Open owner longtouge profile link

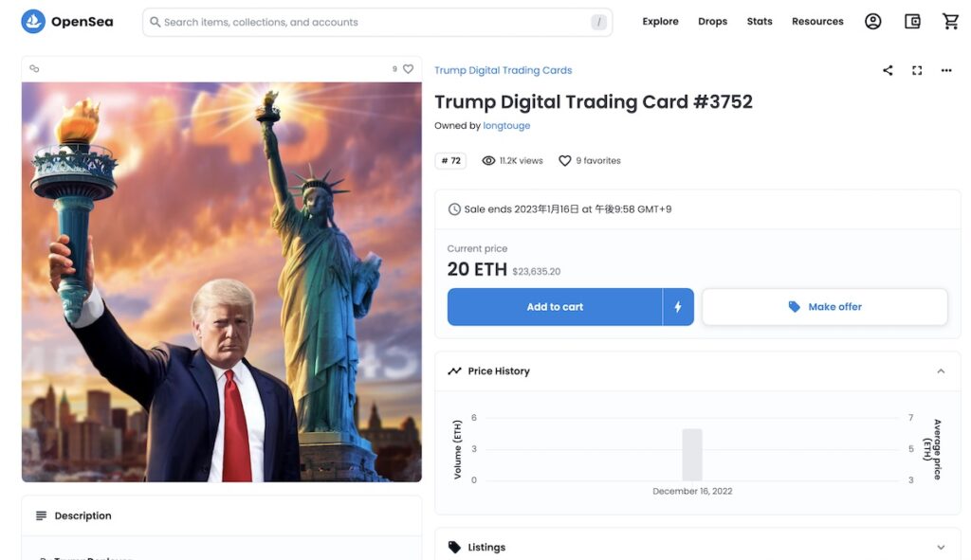tap(506, 126)
